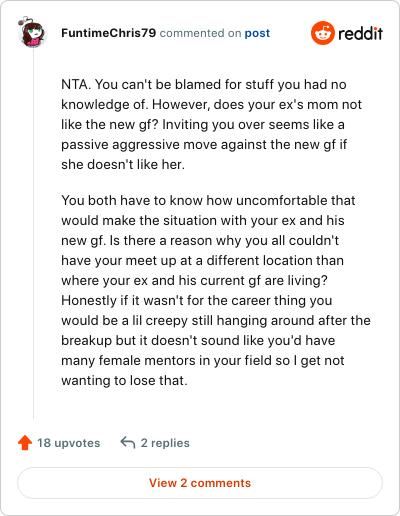
Task: Click the line starting "Honestly if it wasn't"
Action: click(x=197, y=300)
